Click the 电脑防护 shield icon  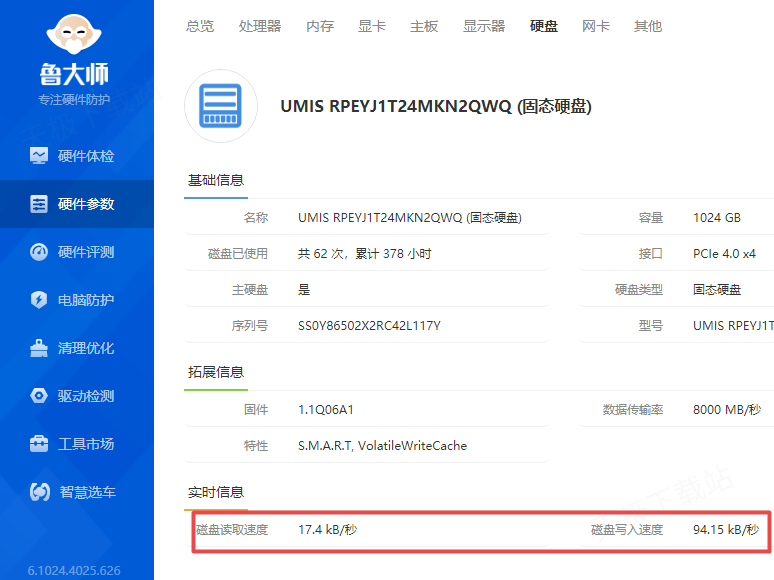[39, 300]
